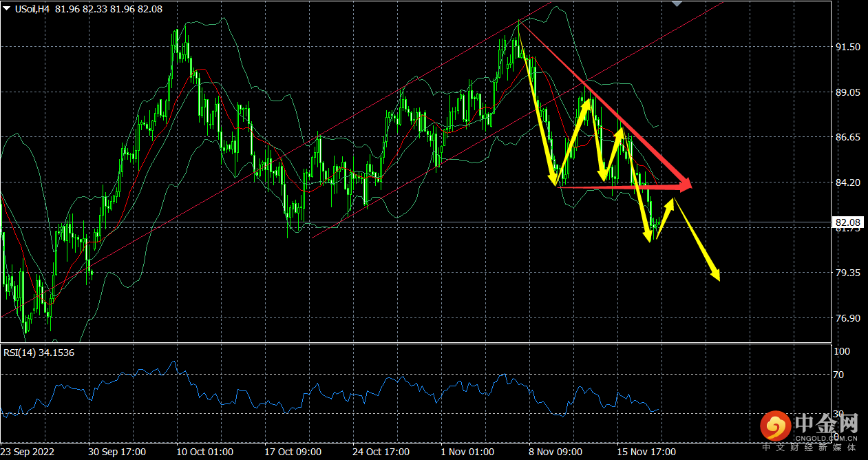
Task: Click the 89.05 price level on axis
Action: click(x=847, y=92)
